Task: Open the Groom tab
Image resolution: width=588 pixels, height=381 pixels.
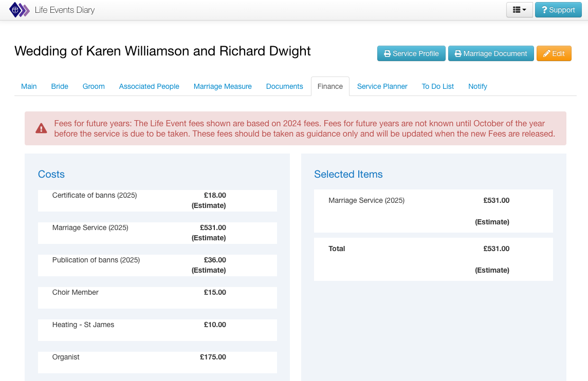Action: pos(94,86)
